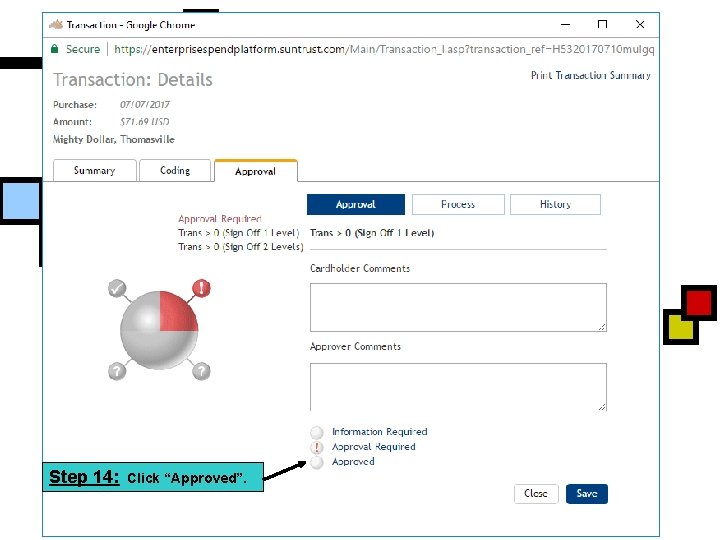
Task: Open Print Transaction Summary link
Action: (x=591, y=75)
